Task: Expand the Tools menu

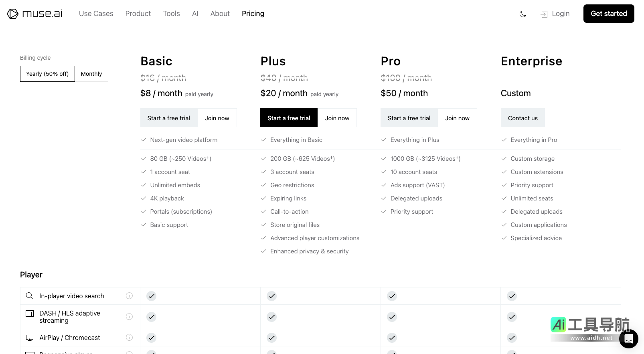Action: pos(171,14)
